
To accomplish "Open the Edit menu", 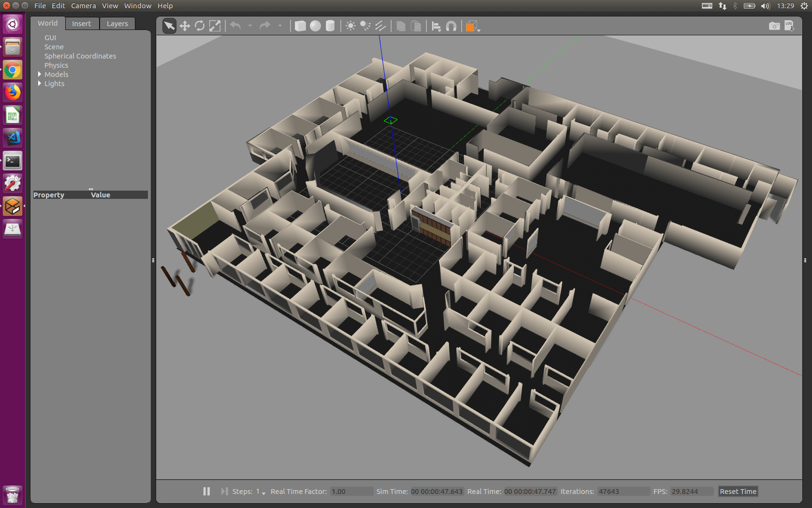I will (x=58, y=6).
